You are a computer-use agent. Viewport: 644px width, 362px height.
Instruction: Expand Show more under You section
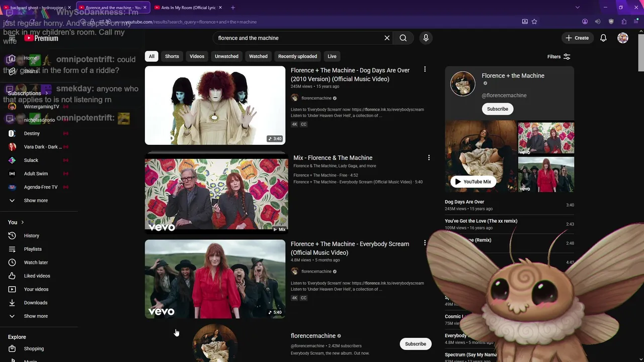coord(36,316)
